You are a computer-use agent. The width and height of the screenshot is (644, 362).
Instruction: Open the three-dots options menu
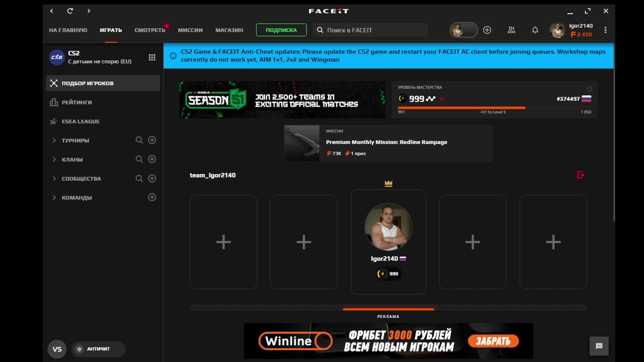click(605, 30)
